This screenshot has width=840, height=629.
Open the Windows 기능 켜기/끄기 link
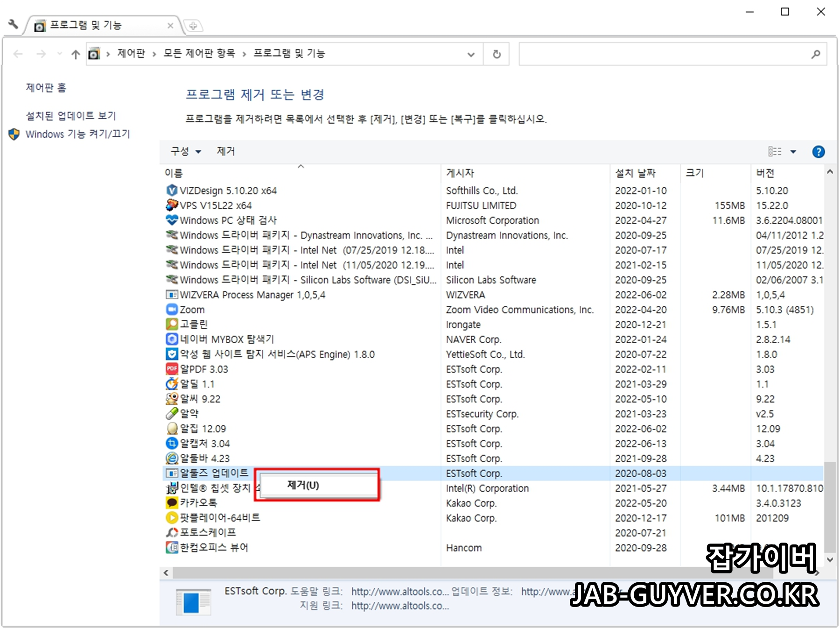tap(77, 134)
